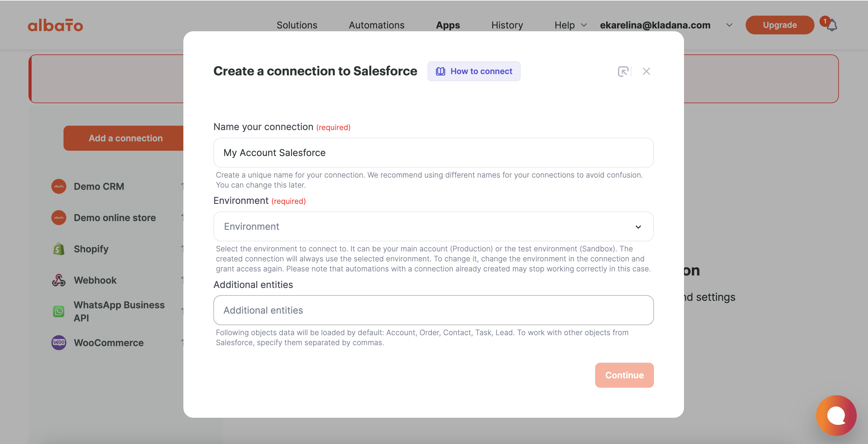This screenshot has width=868, height=444.
Task: Click the Shopify app icon
Action: tap(59, 249)
